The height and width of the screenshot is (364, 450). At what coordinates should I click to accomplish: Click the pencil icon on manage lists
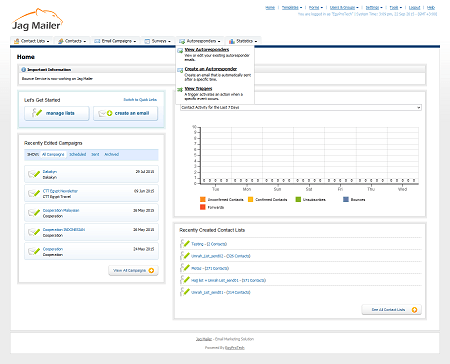click(x=37, y=113)
